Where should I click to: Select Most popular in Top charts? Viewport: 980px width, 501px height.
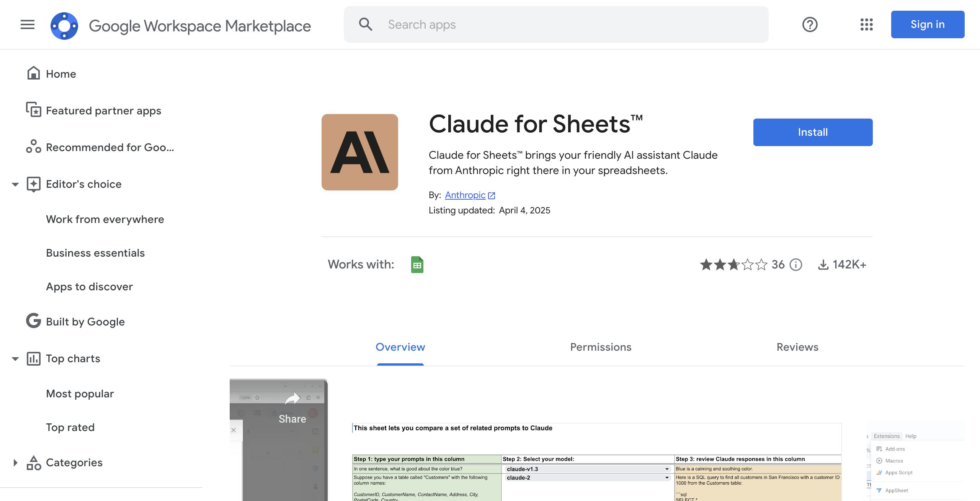(x=80, y=394)
